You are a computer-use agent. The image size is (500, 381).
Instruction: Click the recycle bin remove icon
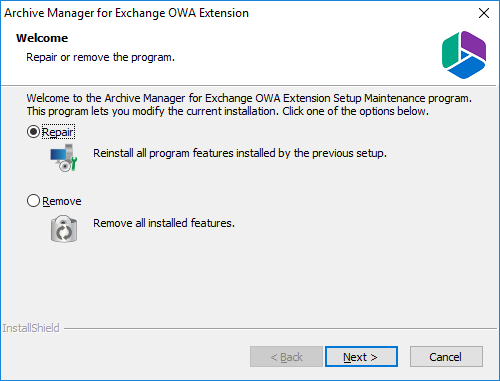[x=64, y=229]
